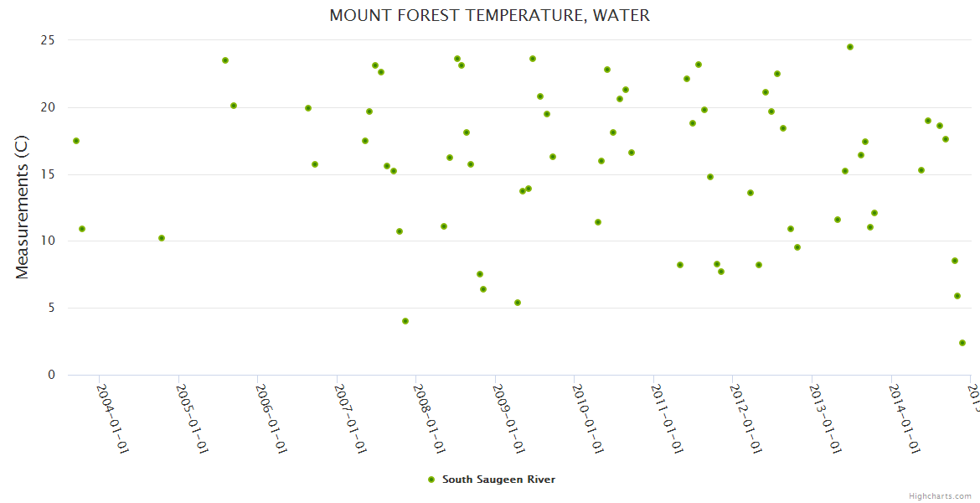Click the Measurements (C) y-axis title
This screenshot has height=503, width=980.
click(23, 208)
